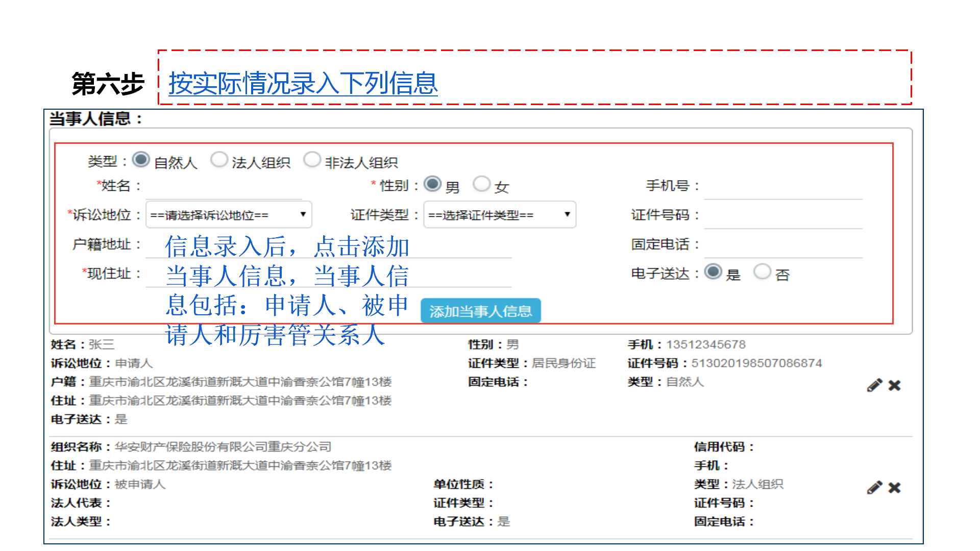Open the 证件类型 dropdown

(499, 215)
